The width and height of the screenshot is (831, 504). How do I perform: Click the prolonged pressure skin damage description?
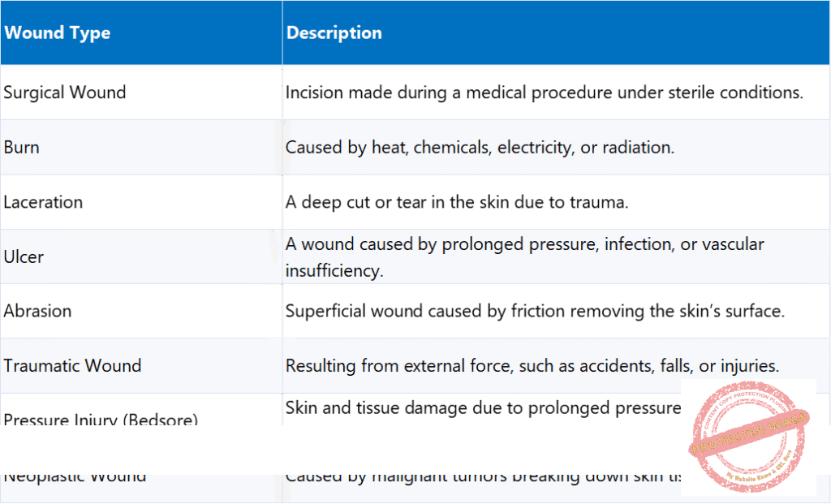pyautogui.click(x=483, y=408)
